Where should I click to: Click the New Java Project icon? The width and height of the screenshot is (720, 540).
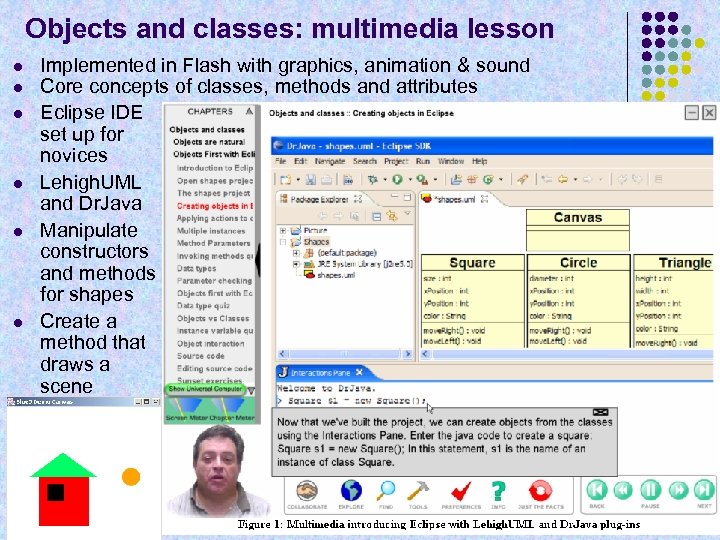pyautogui.click(x=456, y=180)
